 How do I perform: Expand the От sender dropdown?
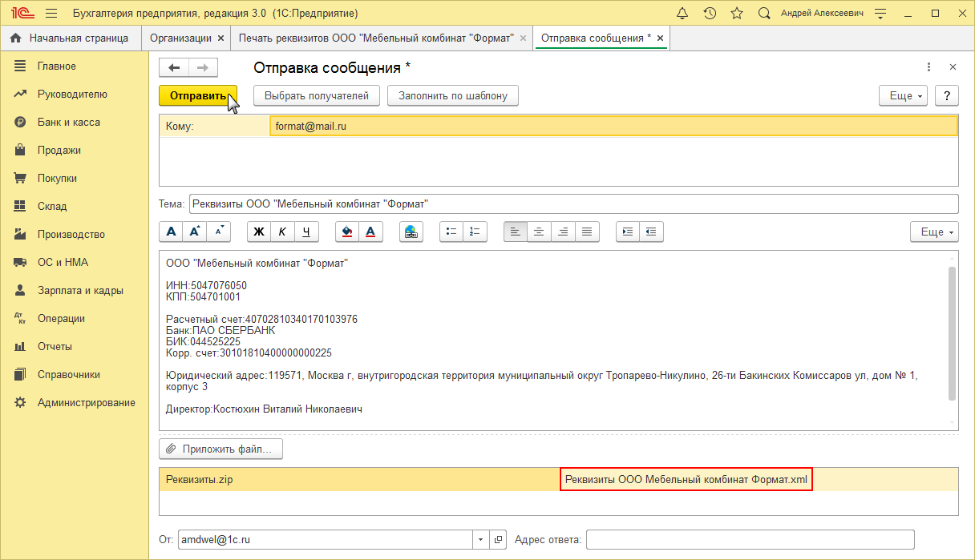point(481,539)
